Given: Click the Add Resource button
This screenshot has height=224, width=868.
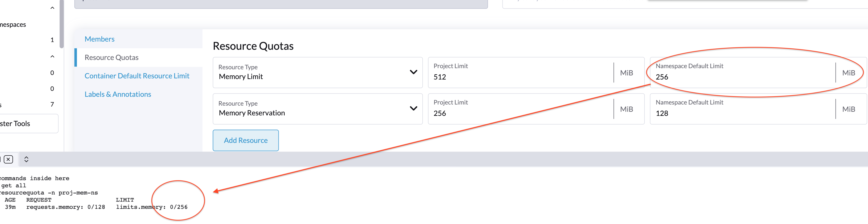Looking at the screenshot, I should 246,140.
